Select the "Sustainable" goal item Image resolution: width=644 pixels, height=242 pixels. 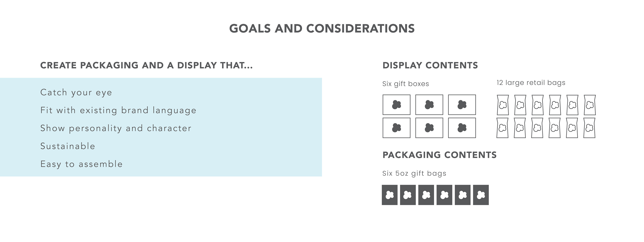68,146
